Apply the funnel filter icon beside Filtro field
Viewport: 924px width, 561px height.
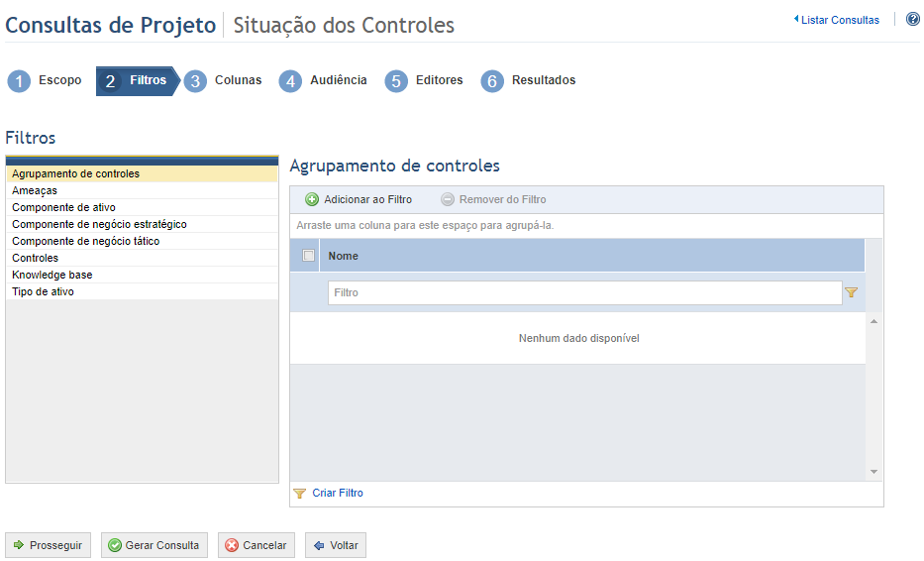pyautogui.click(x=851, y=292)
